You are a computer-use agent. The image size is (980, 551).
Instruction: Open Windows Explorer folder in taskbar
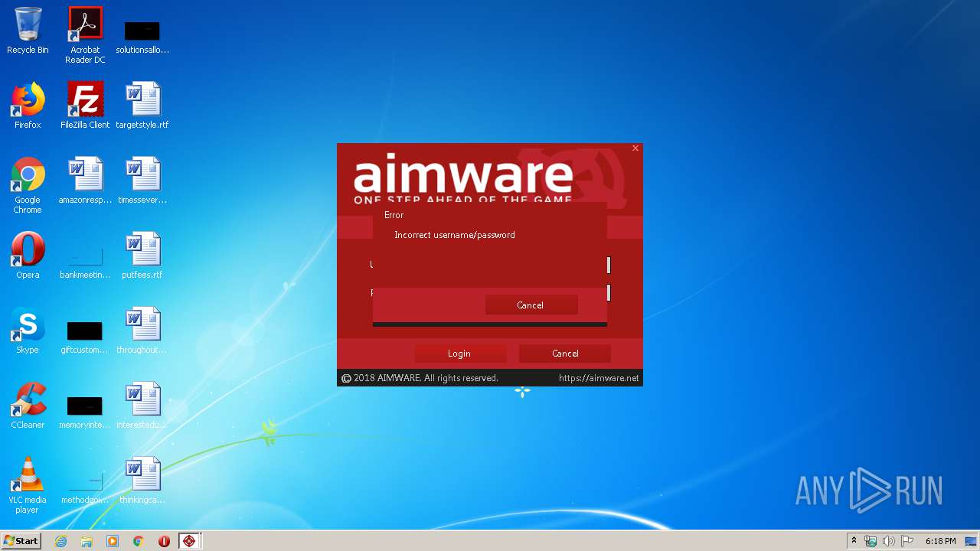(87, 541)
